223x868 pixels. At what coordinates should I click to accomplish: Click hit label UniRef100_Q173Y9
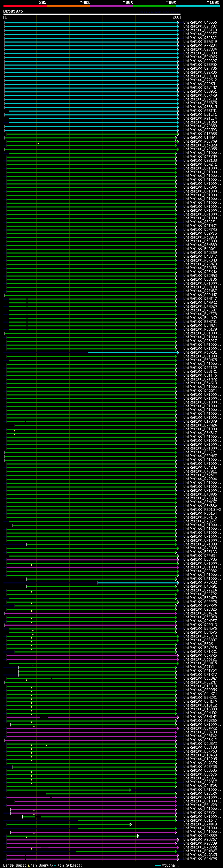click(x=200, y=422)
